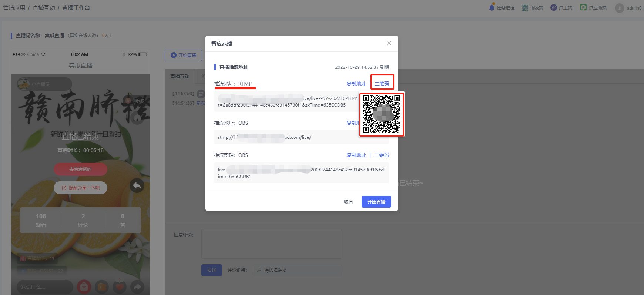The image size is (644, 295).
Task: Click 105 观看 stat in preview
Action: point(41,220)
